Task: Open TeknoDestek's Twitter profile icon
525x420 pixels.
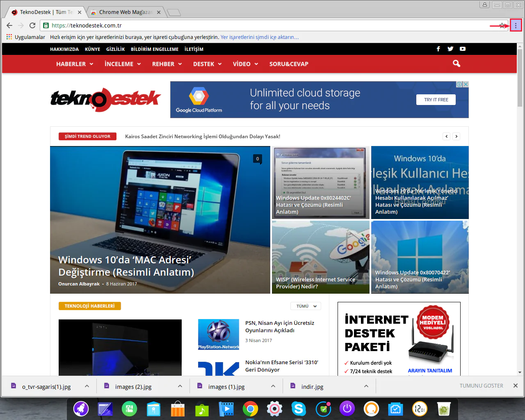Action: (450, 49)
